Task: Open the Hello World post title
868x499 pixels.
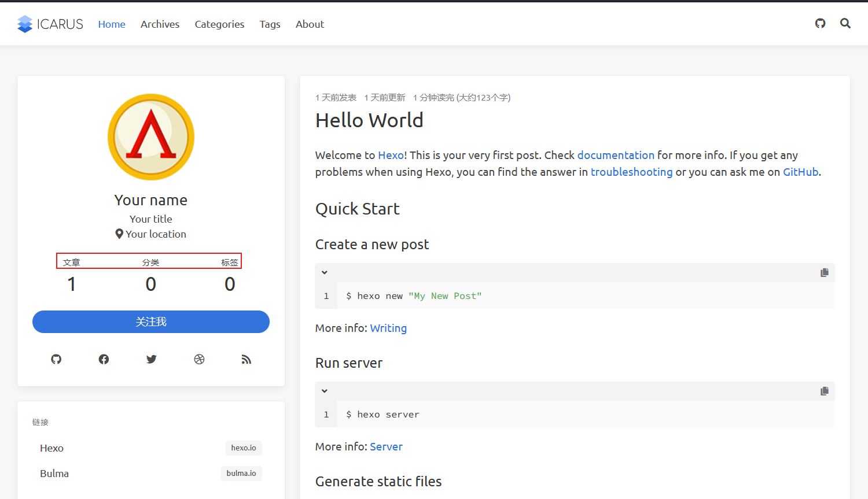Action: point(369,120)
